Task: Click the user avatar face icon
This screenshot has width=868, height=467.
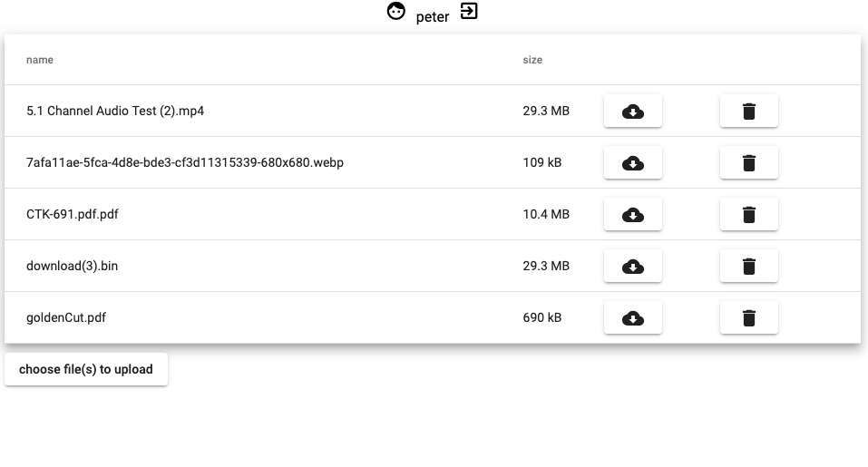Action: pyautogui.click(x=395, y=12)
